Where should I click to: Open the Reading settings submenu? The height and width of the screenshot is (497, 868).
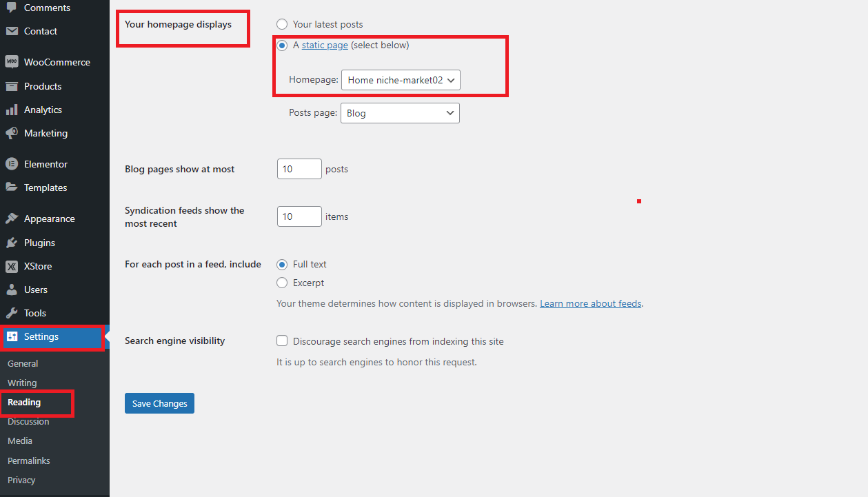click(x=24, y=402)
